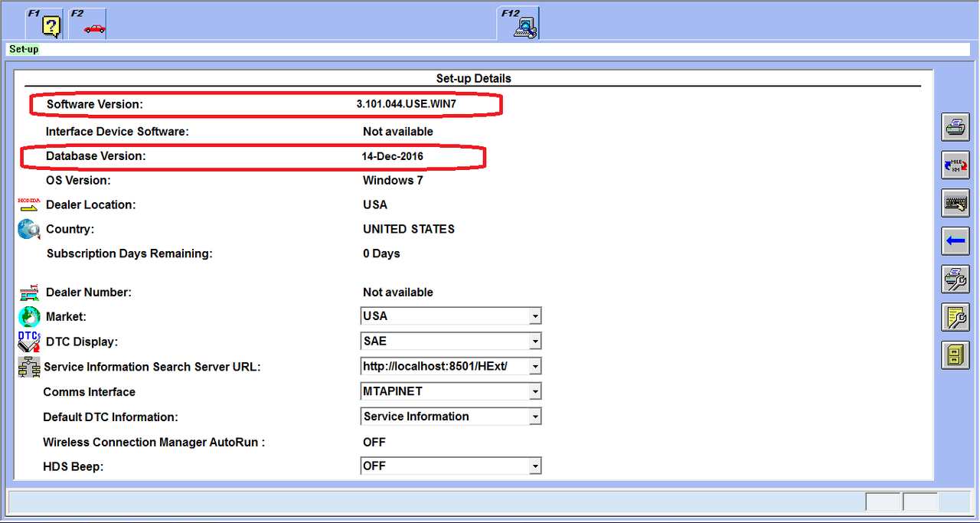Click the OS Version label
The height and width of the screenshot is (523, 980).
pos(78,181)
